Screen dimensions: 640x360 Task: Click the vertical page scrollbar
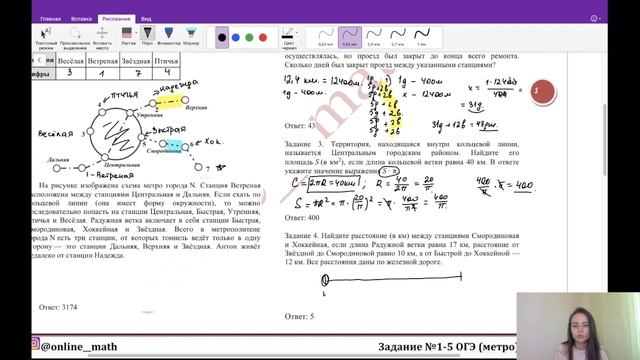click(x=604, y=140)
